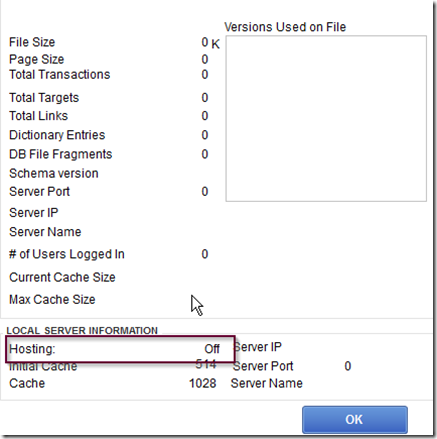Click the OK button
Viewport: 437px width, 439px height.
(355, 419)
